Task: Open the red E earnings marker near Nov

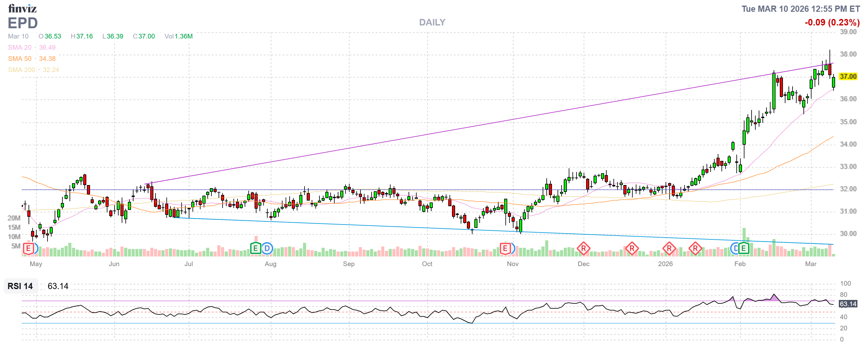Action: point(505,249)
